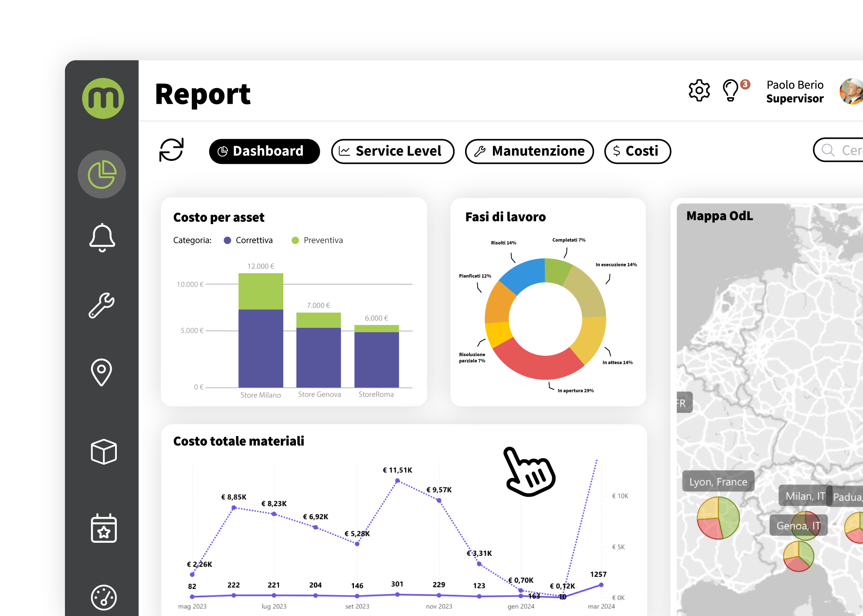Open notifications bell in sidebar

click(102, 238)
